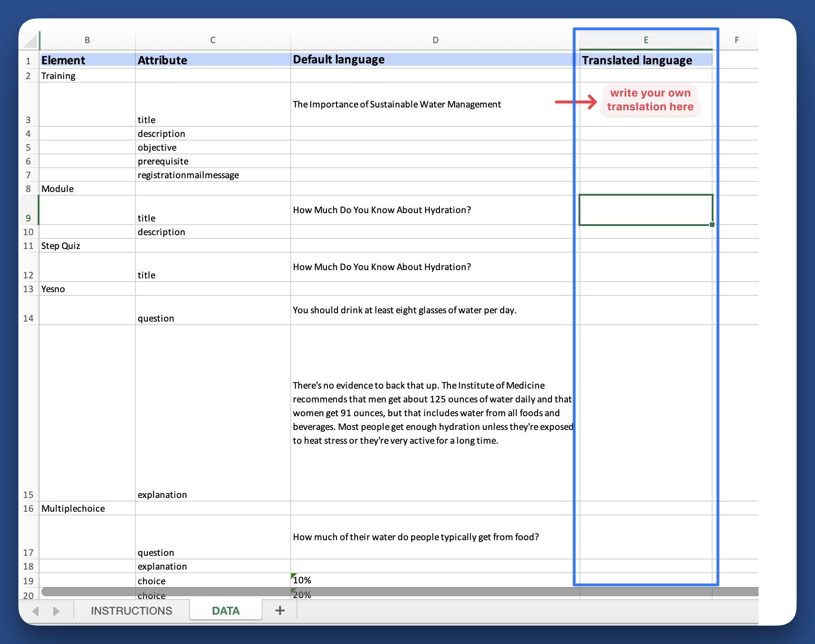This screenshot has width=815, height=644.
Task: Click the selected empty cell E9
Action: tap(646, 210)
